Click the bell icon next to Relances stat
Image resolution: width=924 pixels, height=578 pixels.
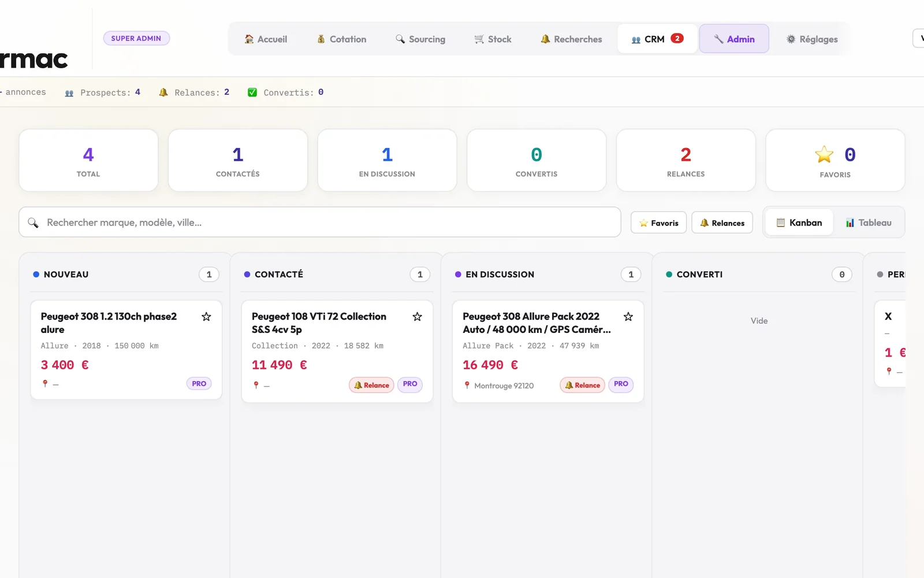(163, 92)
